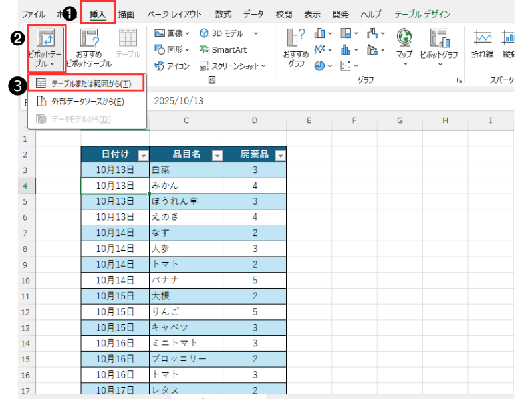Open the 品目名 column filter dropdown
This screenshot has width=532, height=399.
click(216, 155)
